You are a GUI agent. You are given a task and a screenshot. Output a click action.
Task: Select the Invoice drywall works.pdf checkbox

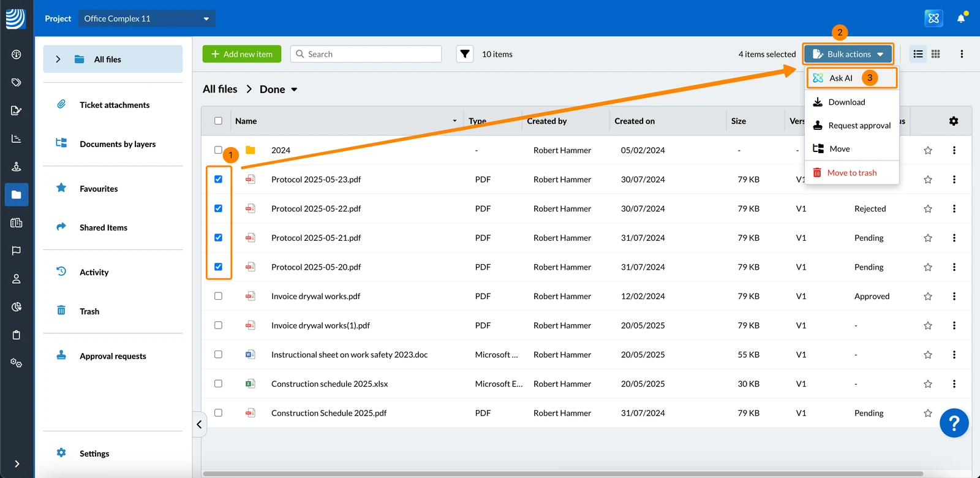[x=218, y=296]
